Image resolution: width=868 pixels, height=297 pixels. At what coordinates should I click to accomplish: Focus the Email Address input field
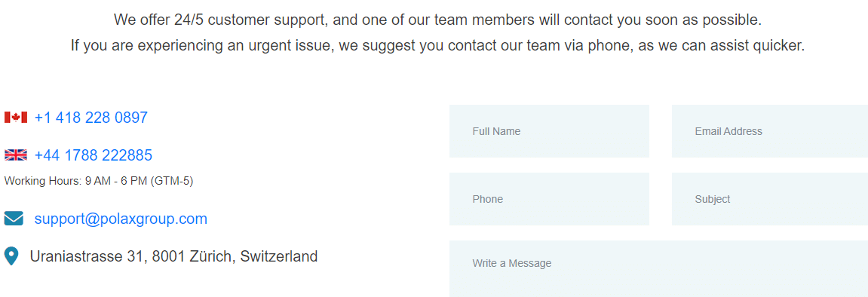click(770, 131)
